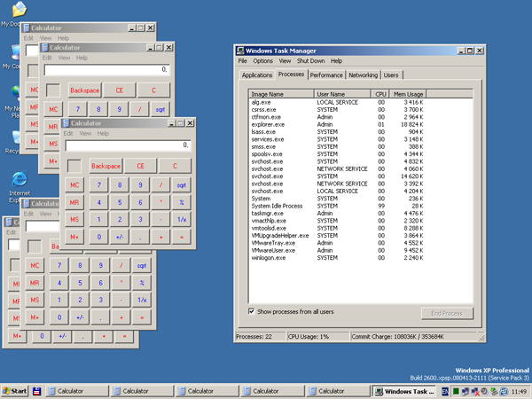The height and width of the screenshot is (399, 532).
Task: Select the vmtoolsd.exe process row
Action: [x=338, y=228]
